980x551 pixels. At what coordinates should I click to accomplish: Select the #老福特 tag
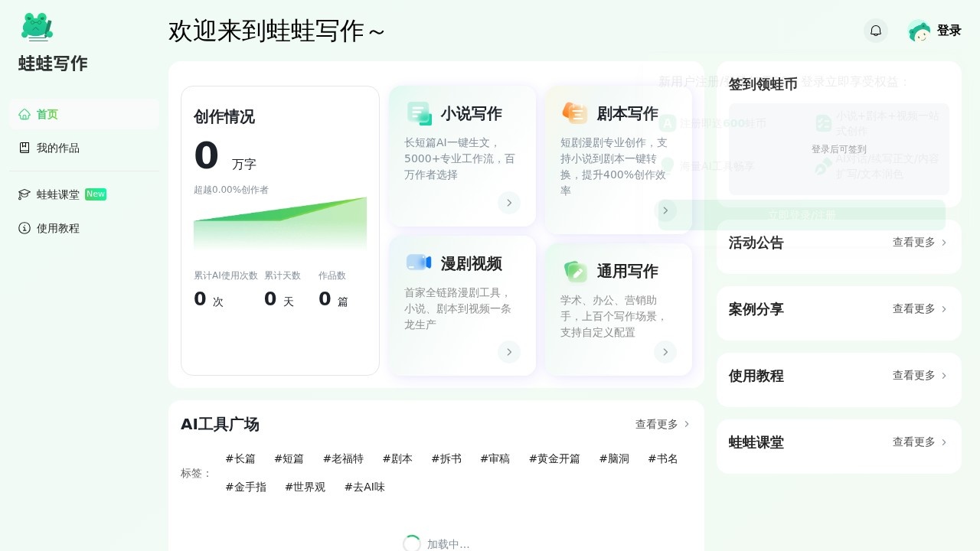[343, 459]
